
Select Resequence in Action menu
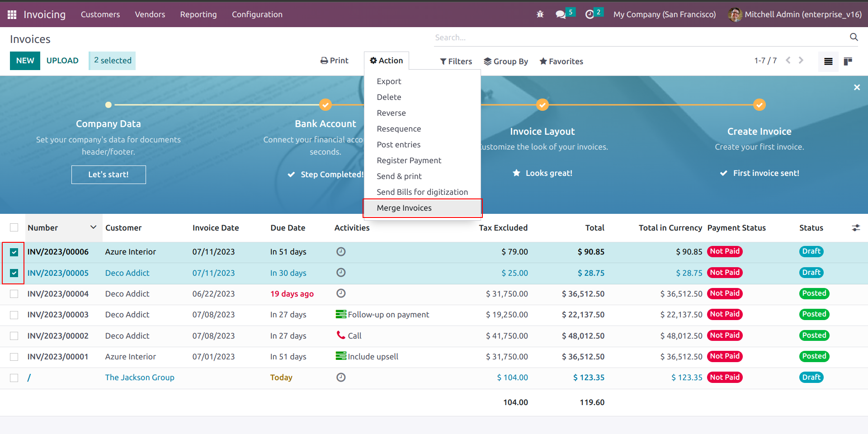coord(422,129)
